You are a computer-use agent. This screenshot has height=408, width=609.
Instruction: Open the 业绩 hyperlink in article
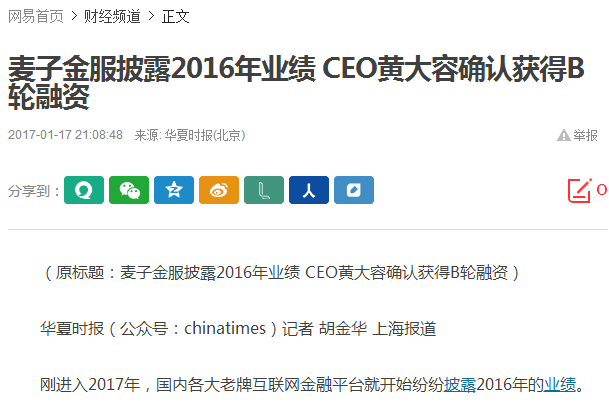560,384
